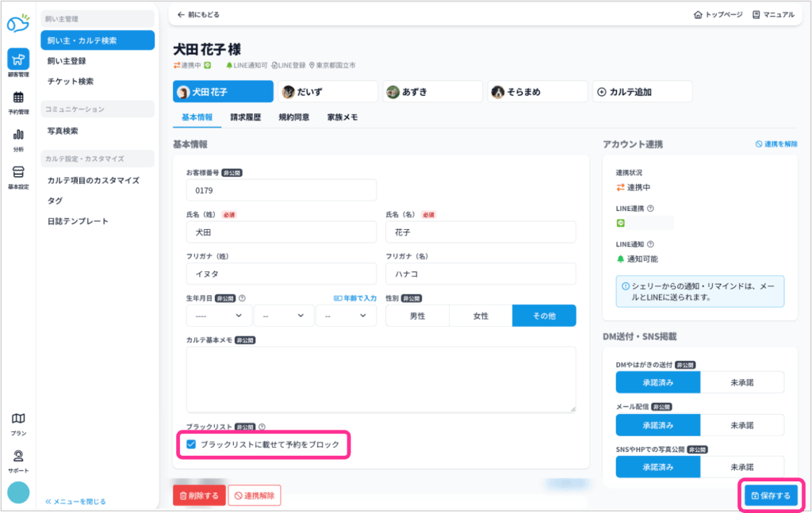Open the 基本設定 store icon

[x=18, y=173]
